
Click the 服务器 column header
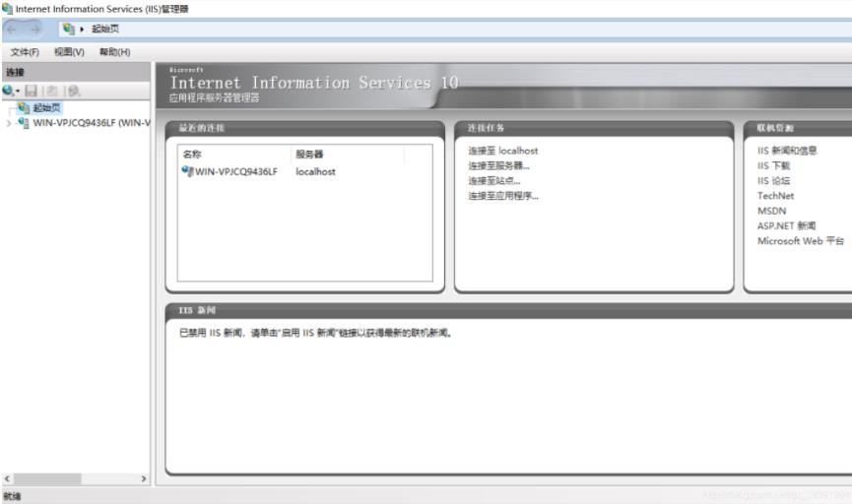click(x=309, y=155)
